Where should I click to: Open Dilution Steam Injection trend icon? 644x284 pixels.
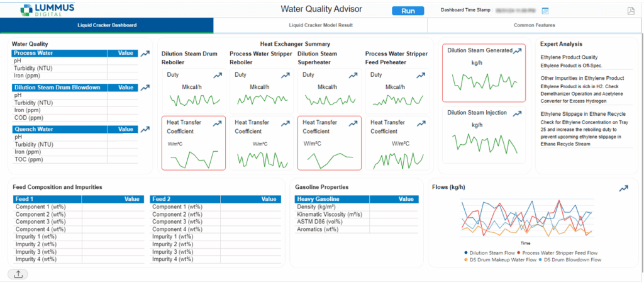pyautogui.click(x=517, y=113)
